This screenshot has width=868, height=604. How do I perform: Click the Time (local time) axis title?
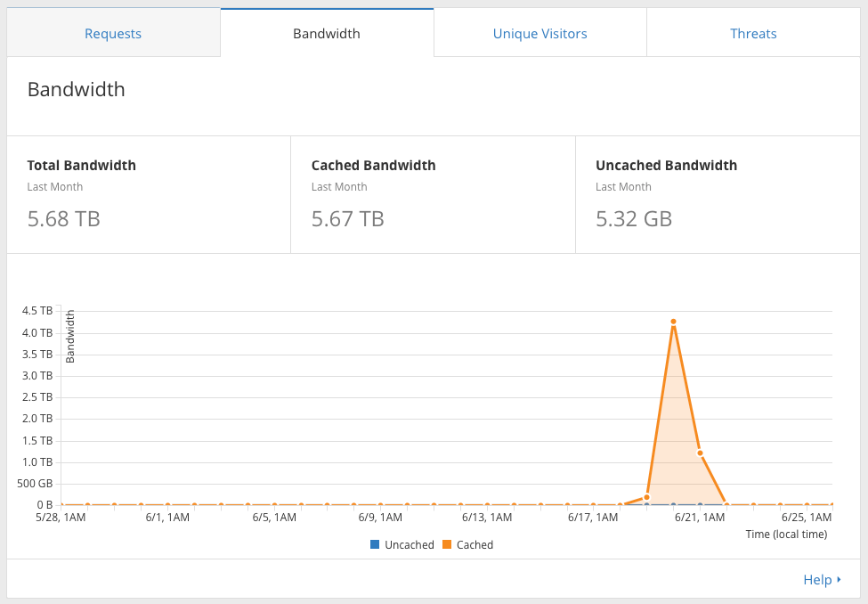pos(786,535)
